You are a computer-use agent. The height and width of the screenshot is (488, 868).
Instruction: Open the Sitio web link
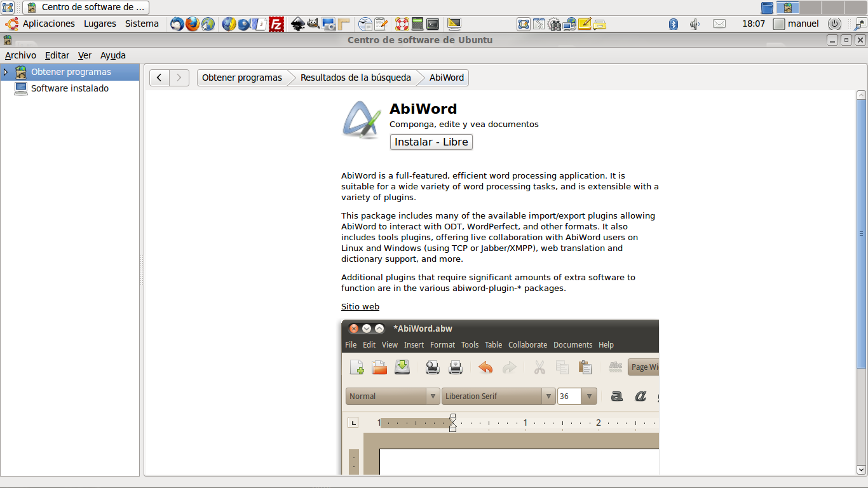point(360,306)
